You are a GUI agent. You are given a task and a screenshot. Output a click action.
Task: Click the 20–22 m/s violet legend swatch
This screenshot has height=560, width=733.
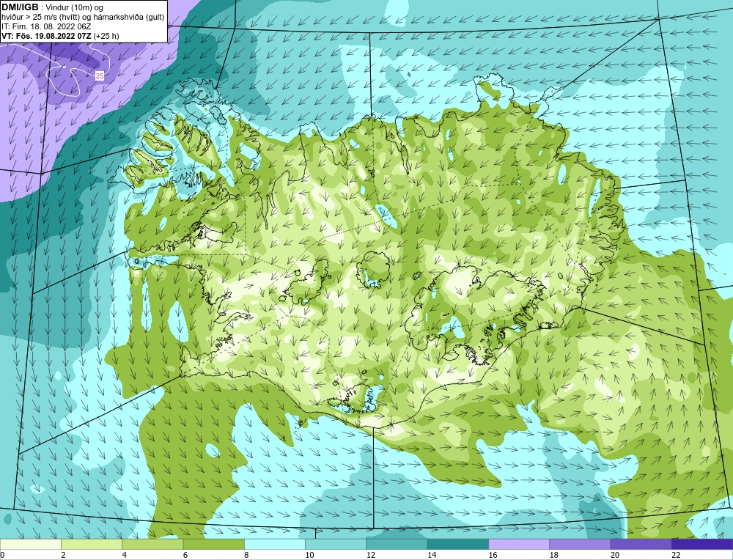tap(641, 544)
